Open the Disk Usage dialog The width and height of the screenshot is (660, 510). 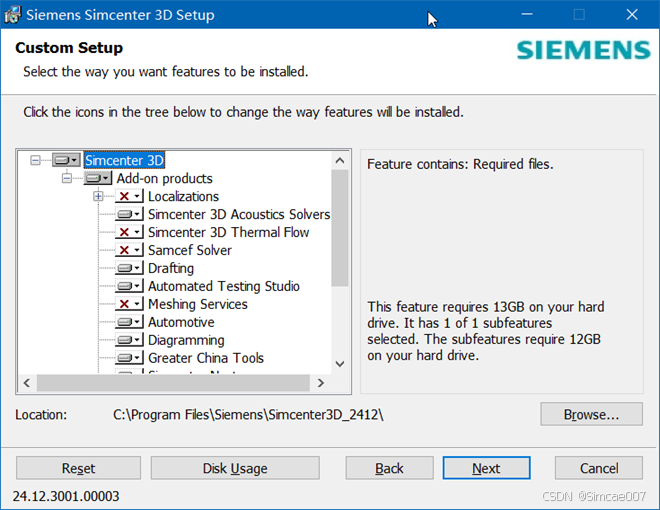(235, 468)
